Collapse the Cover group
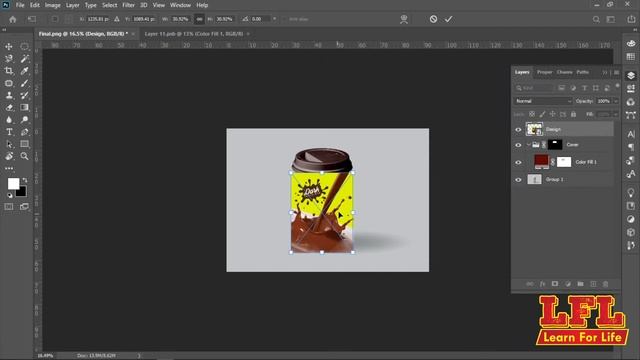The image size is (640, 360). pyautogui.click(x=529, y=145)
